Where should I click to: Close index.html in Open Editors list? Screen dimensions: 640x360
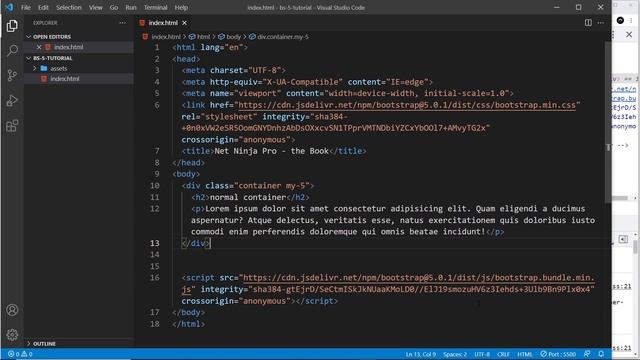pyautogui.click(x=39, y=47)
